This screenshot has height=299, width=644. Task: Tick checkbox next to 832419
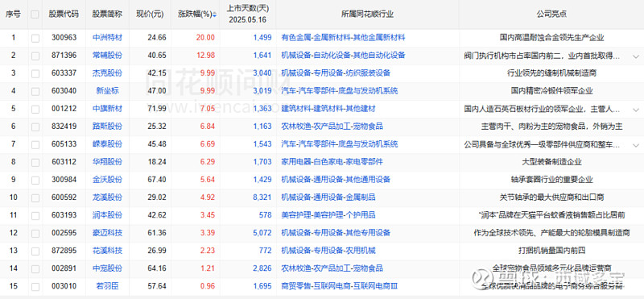tap(35, 127)
